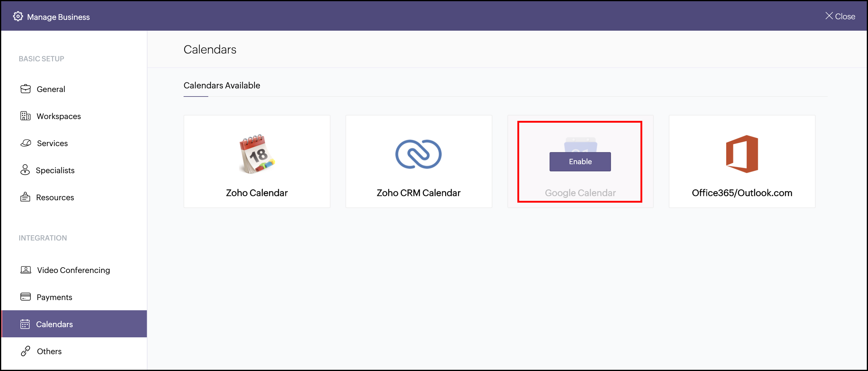This screenshot has width=868, height=371.
Task: Click the Specialists person icon
Action: pos(25,170)
